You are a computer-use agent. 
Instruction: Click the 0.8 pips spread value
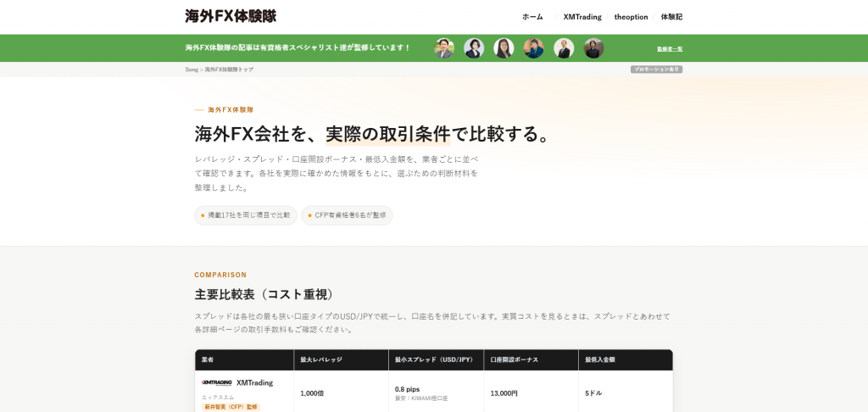tap(407, 389)
